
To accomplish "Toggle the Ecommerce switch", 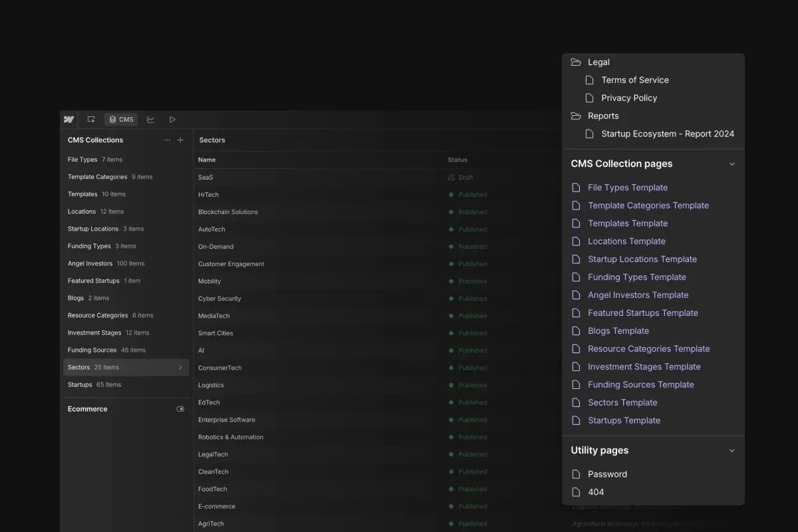I will (180, 409).
